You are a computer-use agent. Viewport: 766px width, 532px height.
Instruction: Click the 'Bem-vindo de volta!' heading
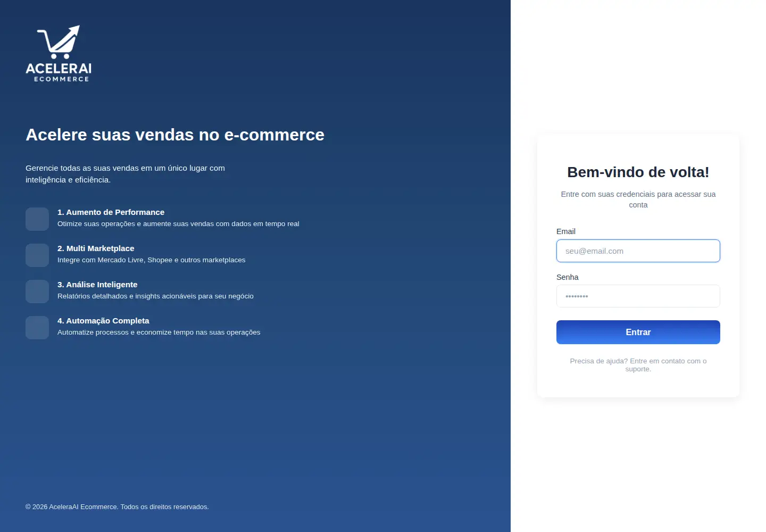pos(638,172)
